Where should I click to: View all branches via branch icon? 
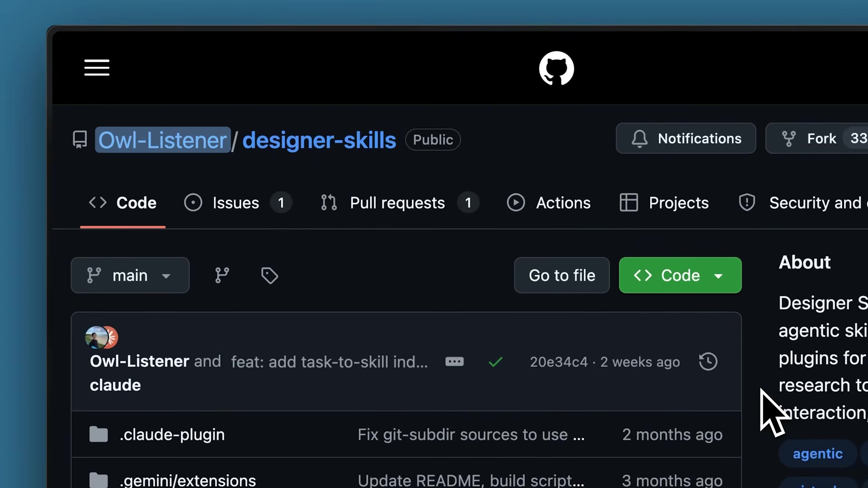[222, 275]
